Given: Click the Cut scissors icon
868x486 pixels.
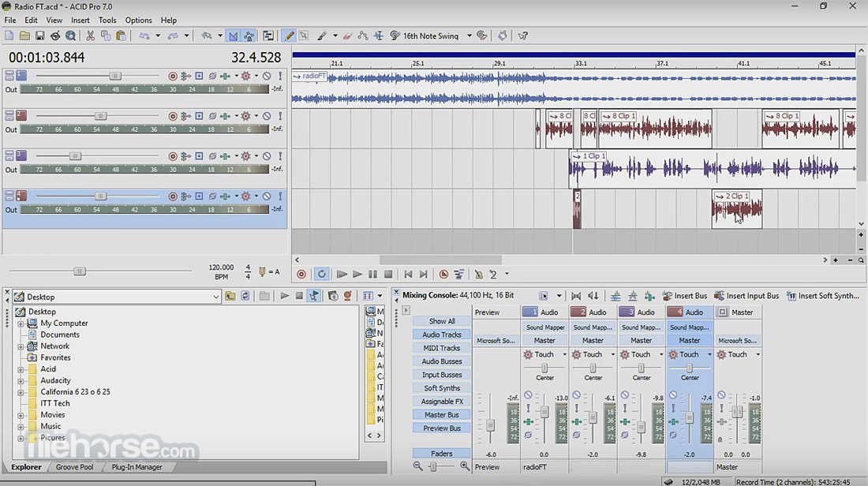Looking at the screenshot, I should click(90, 36).
